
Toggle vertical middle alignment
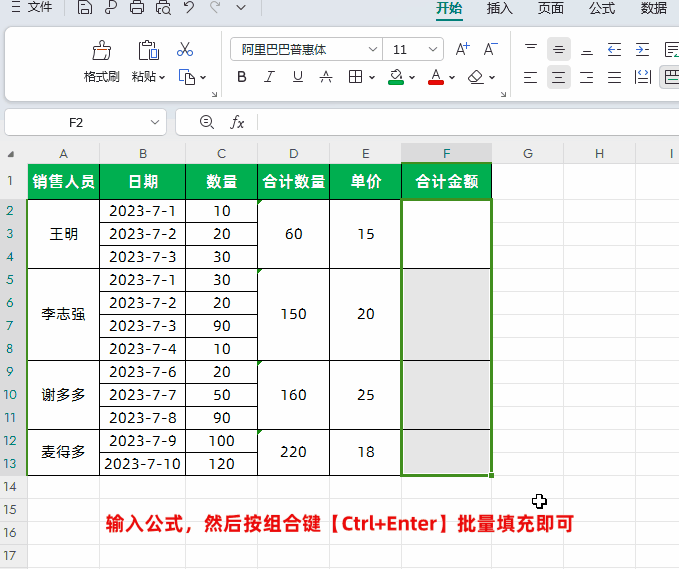[559, 49]
